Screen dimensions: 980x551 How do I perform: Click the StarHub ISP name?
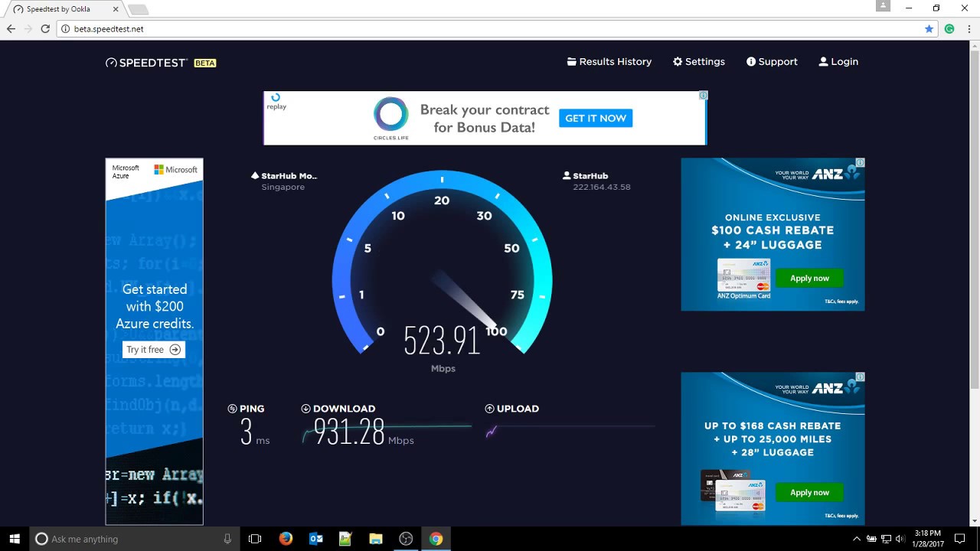590,176
